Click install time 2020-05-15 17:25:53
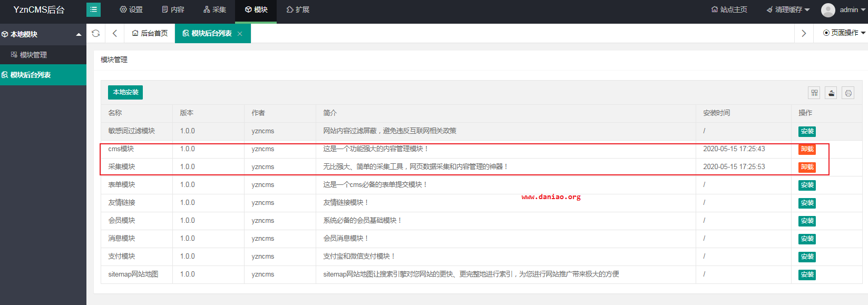Image resolution: width=868 pixels, height=305 pixels. click(734, 167)
